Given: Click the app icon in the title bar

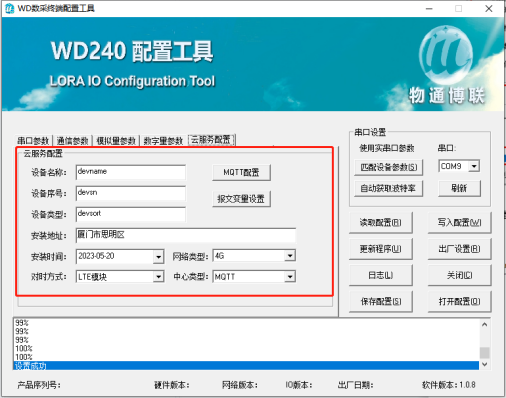Looking at the screenshot, I should coord(10,8).
